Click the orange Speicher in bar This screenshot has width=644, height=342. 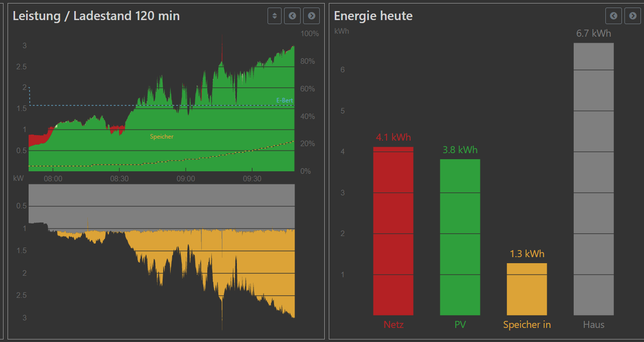[527, 289]
